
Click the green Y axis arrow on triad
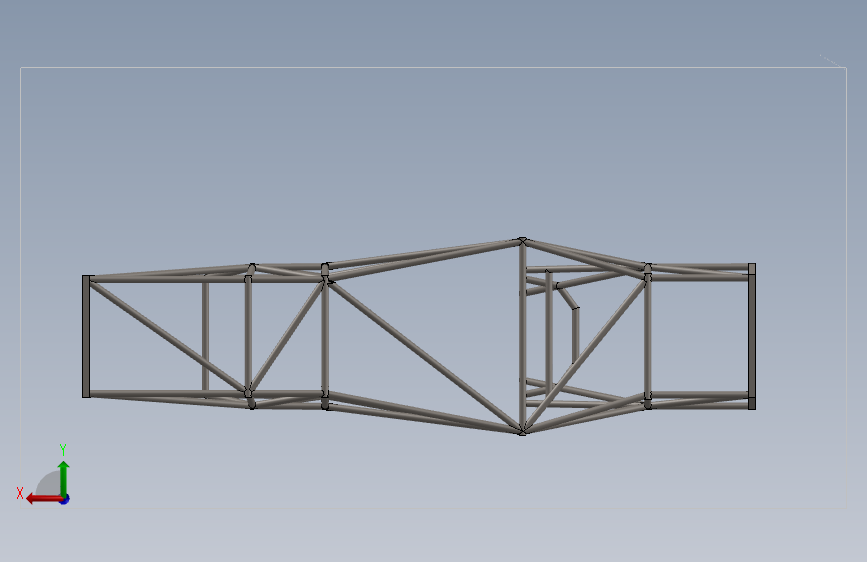(64, 479)
